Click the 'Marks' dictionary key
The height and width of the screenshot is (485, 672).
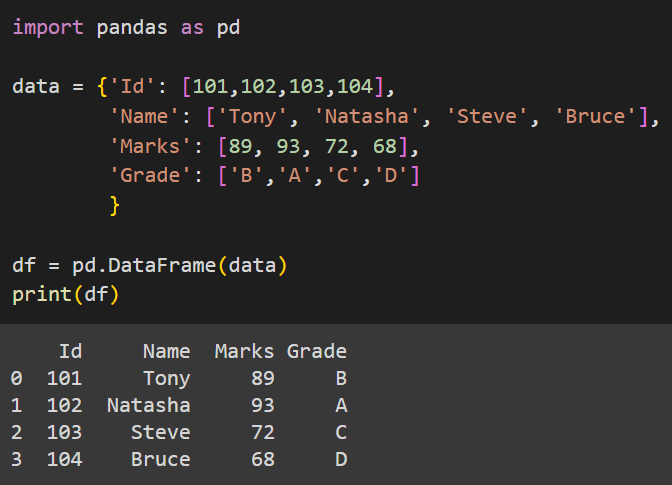(x=150, y=147)
